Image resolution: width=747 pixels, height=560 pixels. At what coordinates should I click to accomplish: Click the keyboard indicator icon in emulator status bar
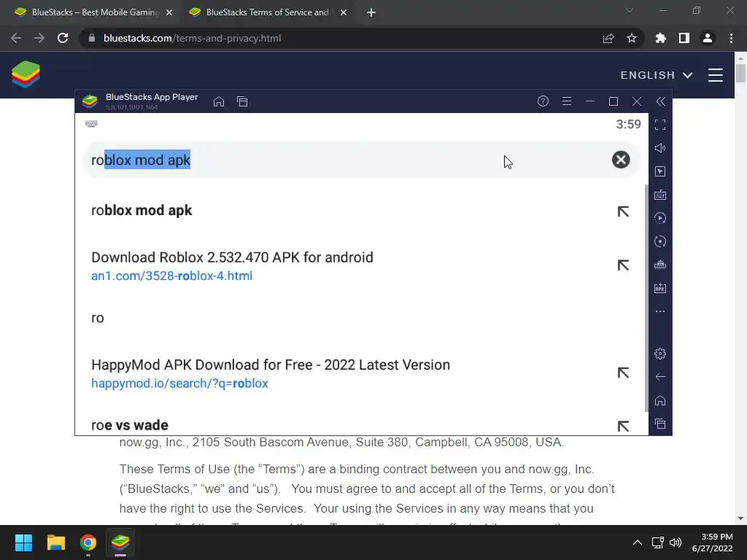(91, 124)
